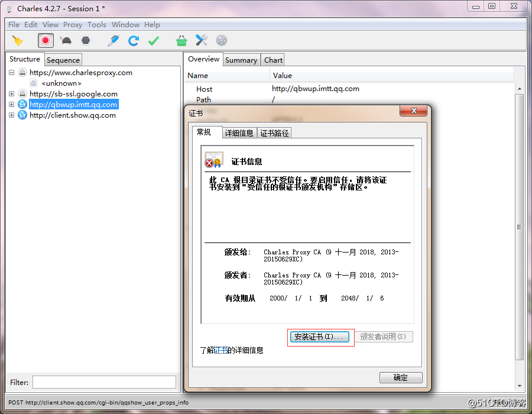Screen dimensions: 532x414
Task: Click the 颁发者说明(S) button
Action: point(384,337)
